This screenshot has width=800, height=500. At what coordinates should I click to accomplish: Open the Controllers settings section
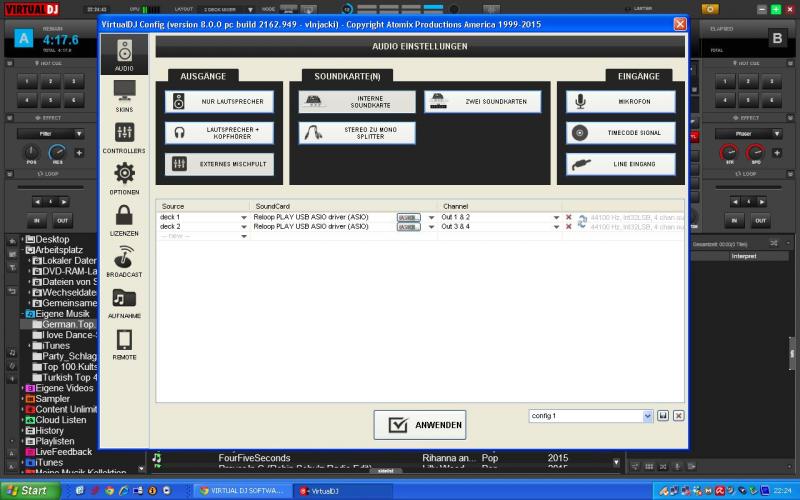coord(124,137)
